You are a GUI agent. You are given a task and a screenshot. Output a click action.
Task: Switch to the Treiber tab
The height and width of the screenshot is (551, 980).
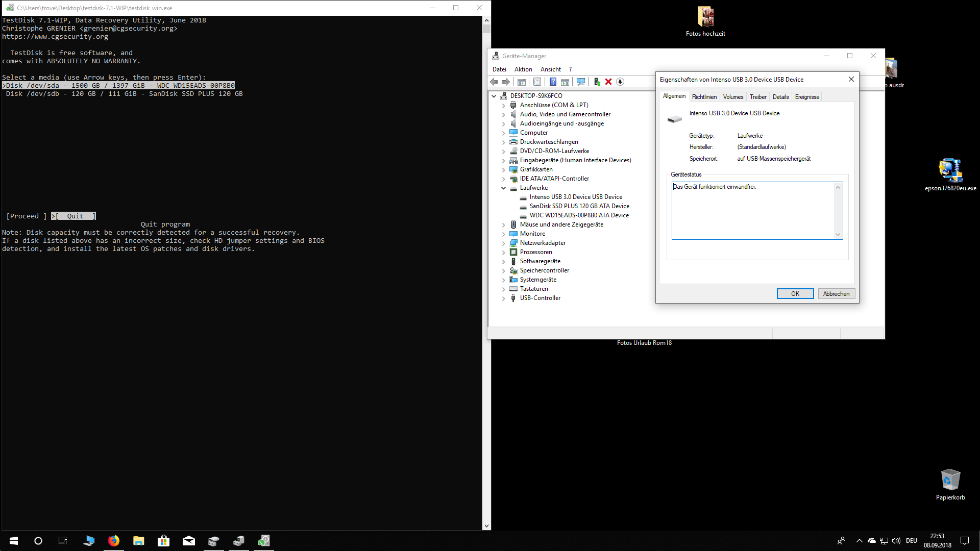point(757,97)
